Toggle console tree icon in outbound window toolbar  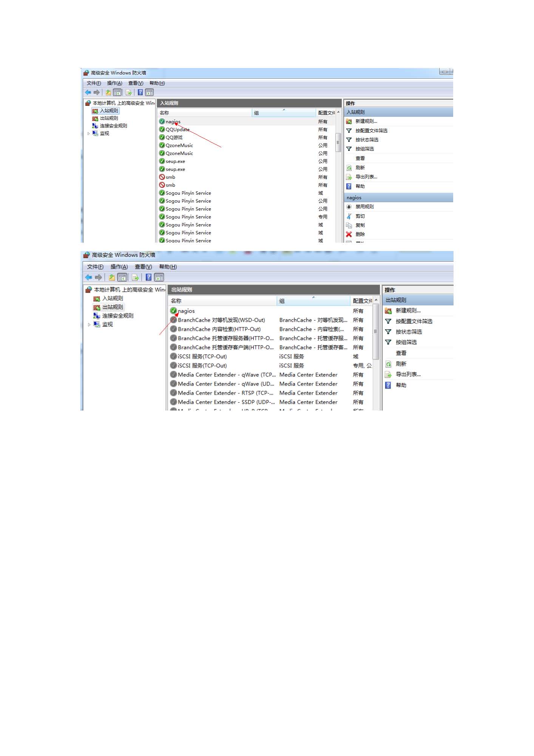(x=122, y=277)
